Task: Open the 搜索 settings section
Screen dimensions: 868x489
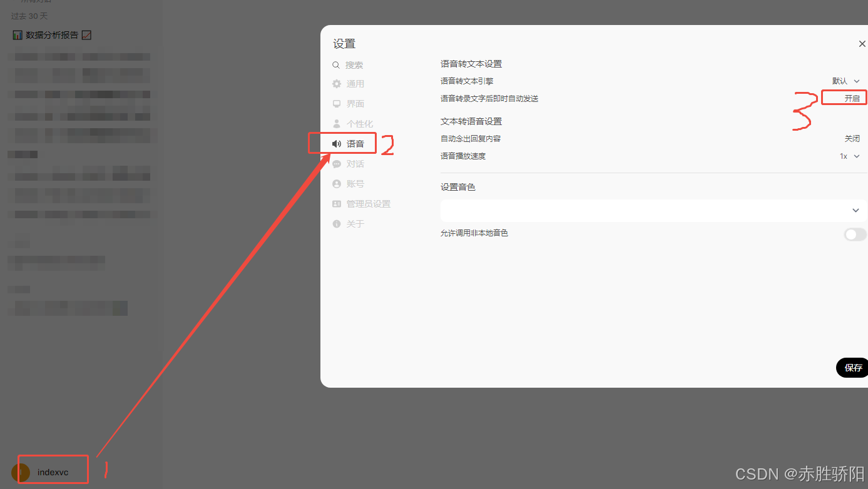Action: [x=355, y=64]
